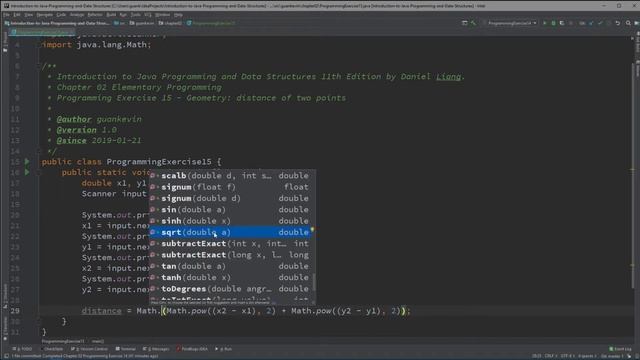
Task: Open the Project tool window side tab
Action: [x=5, y=42]
